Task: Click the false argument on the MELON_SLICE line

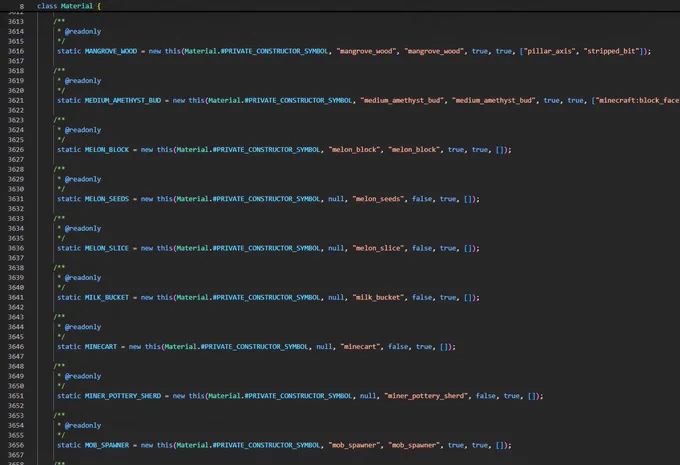Action: [x=422, y=248]
